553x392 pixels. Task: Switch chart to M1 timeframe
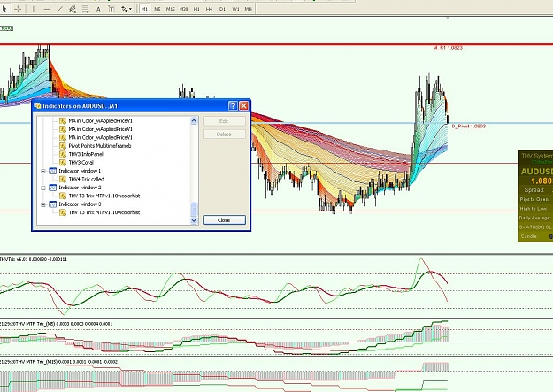[x=144, y=9]
